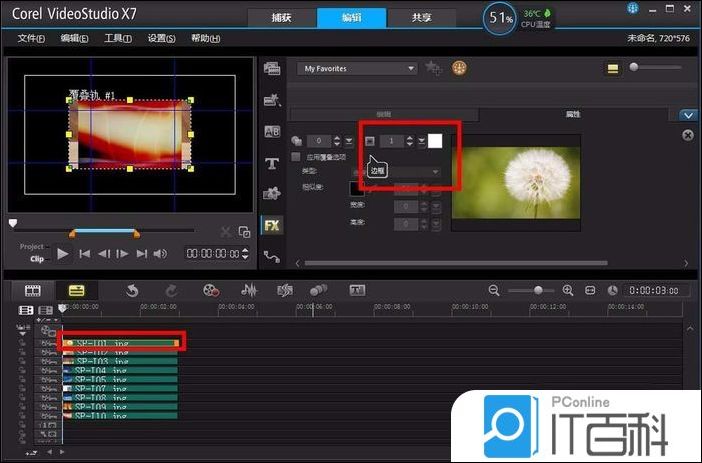Switch to Storyboard view
This screenshot has height=463, width=702.
tap(32, 290)
